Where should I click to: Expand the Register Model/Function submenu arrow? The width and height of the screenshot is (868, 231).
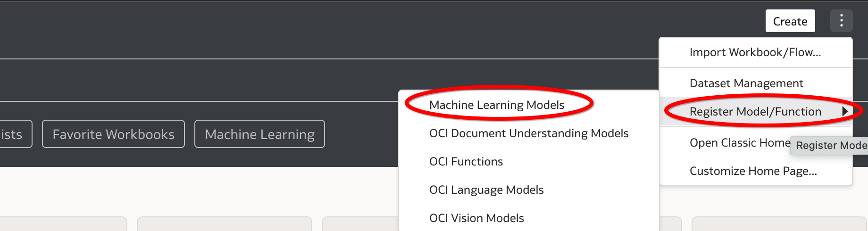coord(845,112)
